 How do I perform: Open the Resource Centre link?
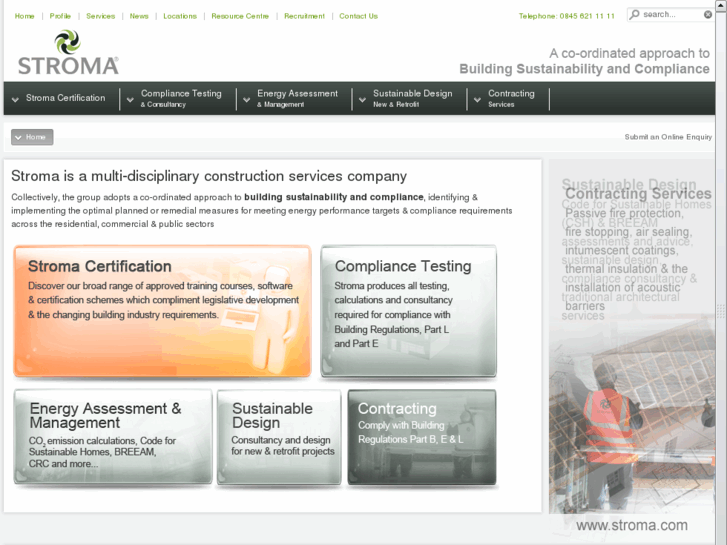coord(240,16)
